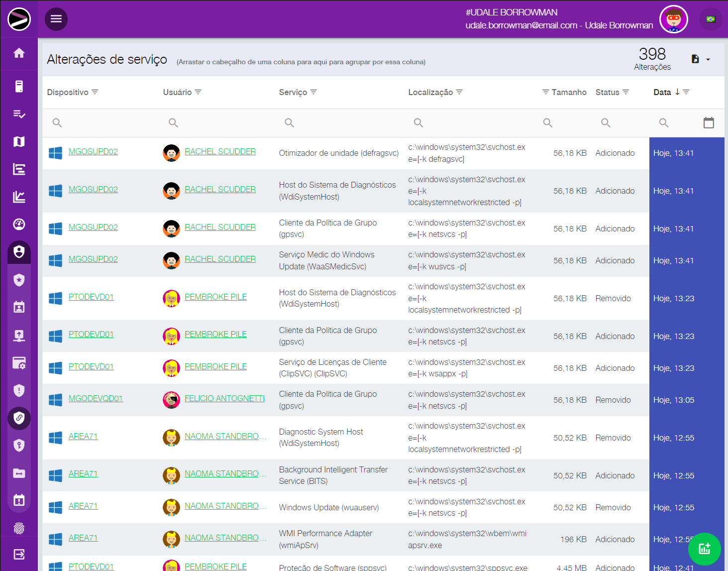
Task: Open the map icon in sidebar
Action: (x=19, y=142)
